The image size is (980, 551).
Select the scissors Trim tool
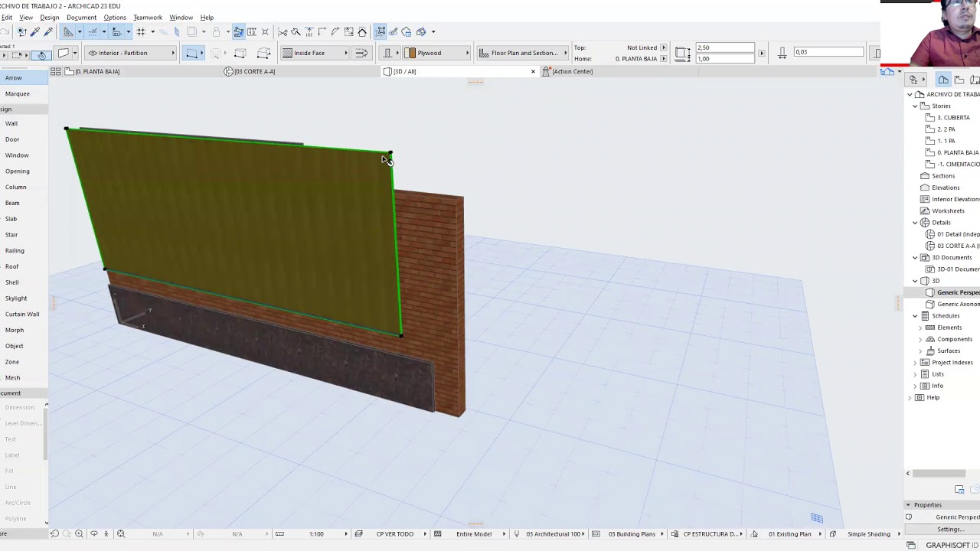click(283, 31)
